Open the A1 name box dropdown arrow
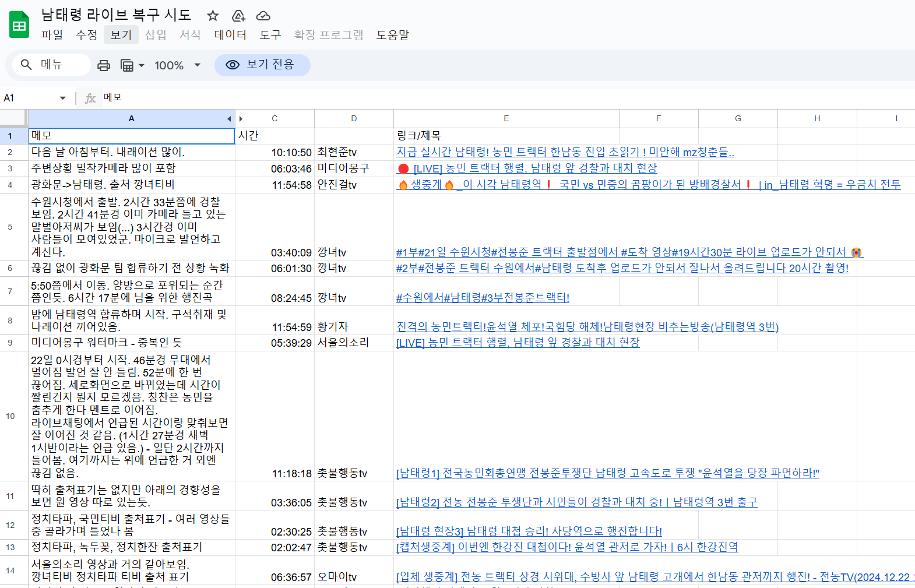 coord(62,98)
